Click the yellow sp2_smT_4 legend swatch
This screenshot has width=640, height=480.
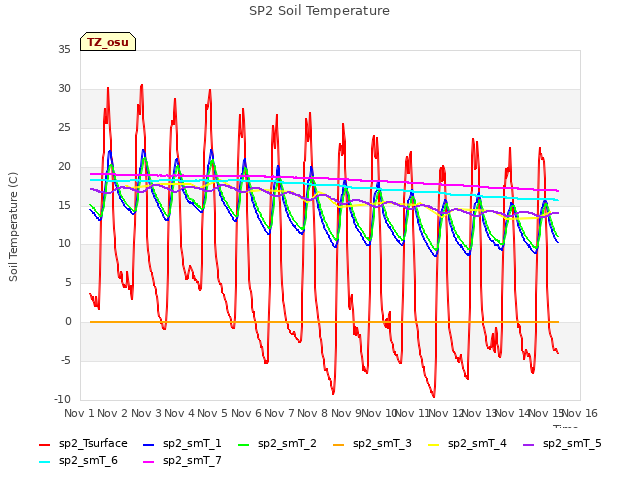tap(433, 445)
